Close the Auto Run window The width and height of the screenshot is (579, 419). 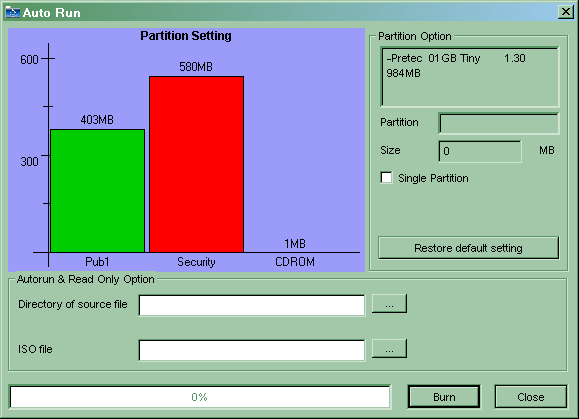[565, 12]
